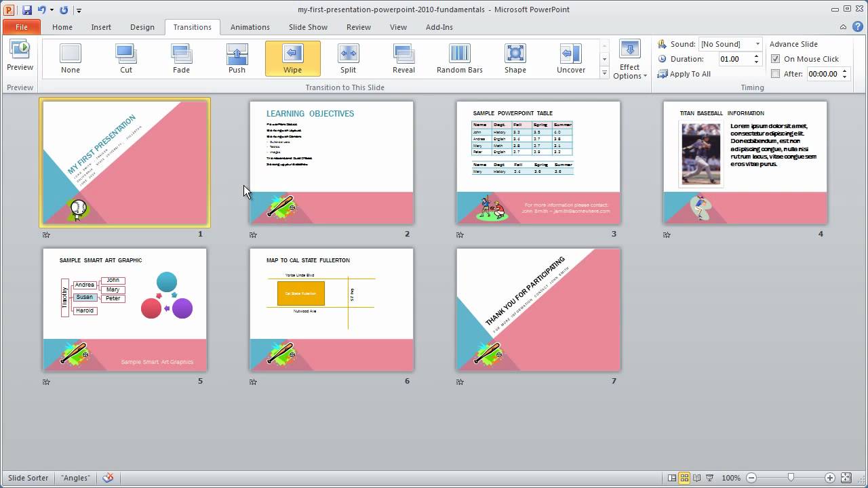Click the "Angles" theme label in status bar
Viewport: 868px width, 488px height.
click(x=75, y=478)
